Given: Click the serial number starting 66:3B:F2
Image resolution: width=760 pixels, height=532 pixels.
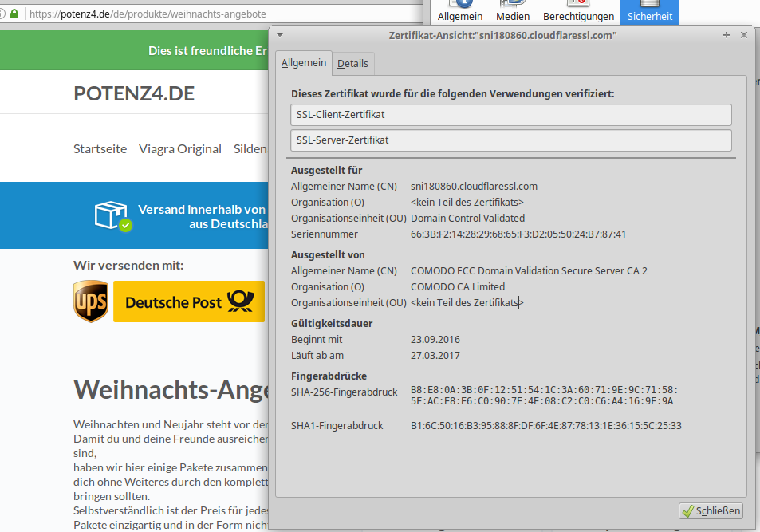Looking at the screenshot, I should tap(518, 234).
